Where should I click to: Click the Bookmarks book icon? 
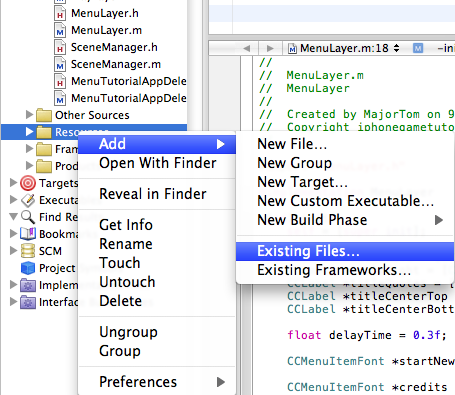pos(28,234)
